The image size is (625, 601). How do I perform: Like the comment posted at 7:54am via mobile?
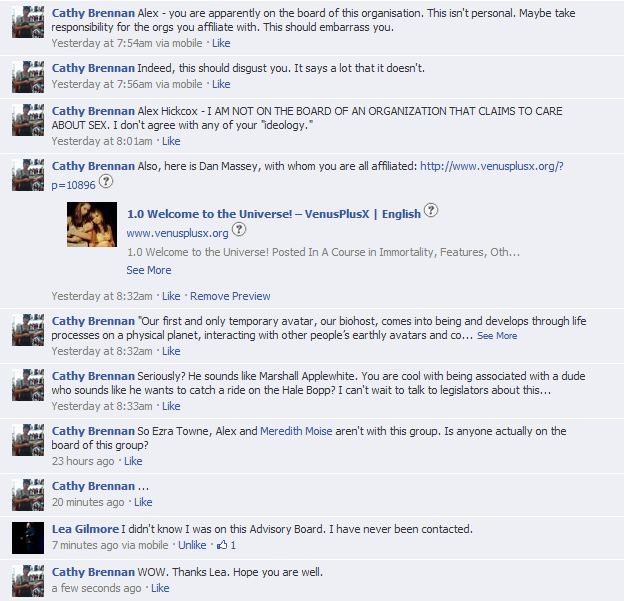tap(221, 43)
